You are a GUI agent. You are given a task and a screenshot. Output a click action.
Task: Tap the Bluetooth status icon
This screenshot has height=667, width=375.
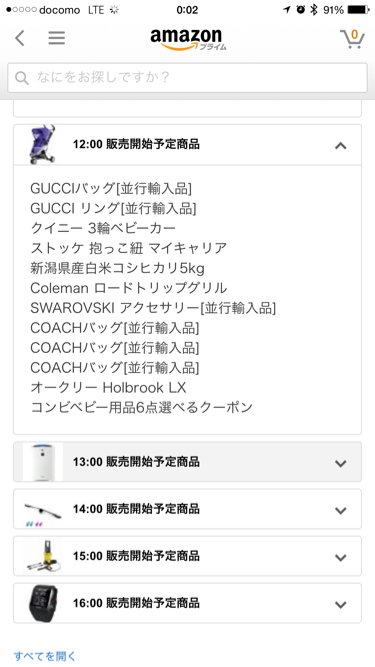pos(314,9)
